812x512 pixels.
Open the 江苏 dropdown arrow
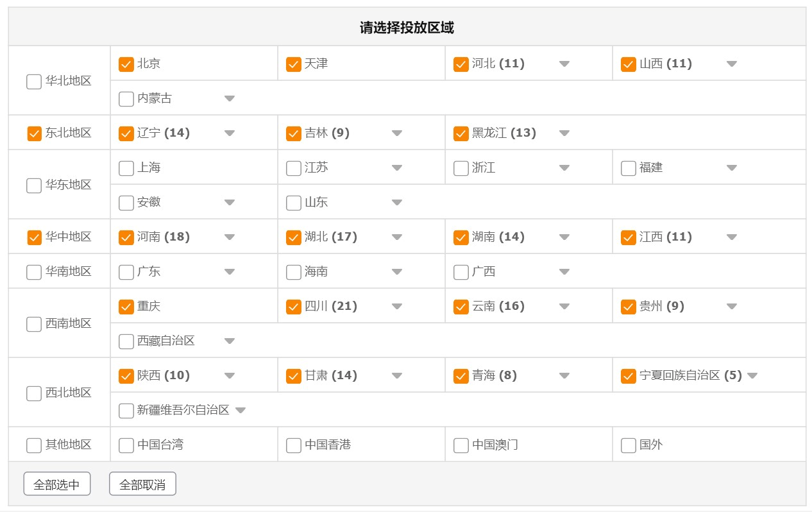tap(397, 168)
